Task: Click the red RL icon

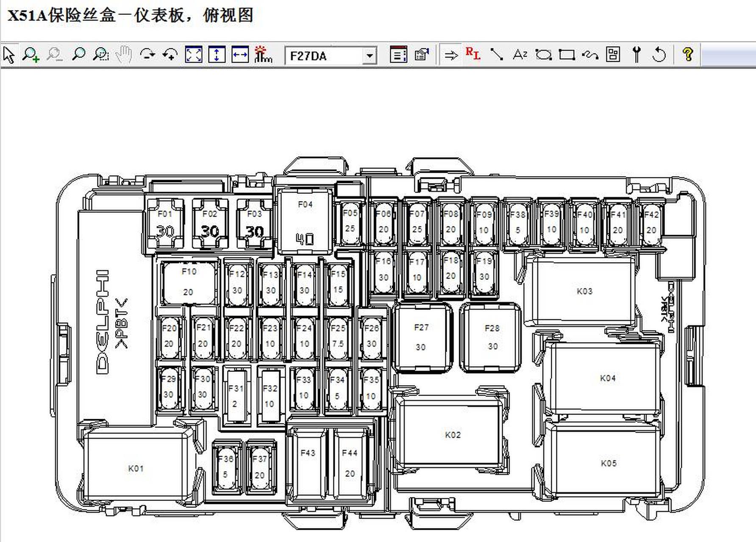Action: 473,54
